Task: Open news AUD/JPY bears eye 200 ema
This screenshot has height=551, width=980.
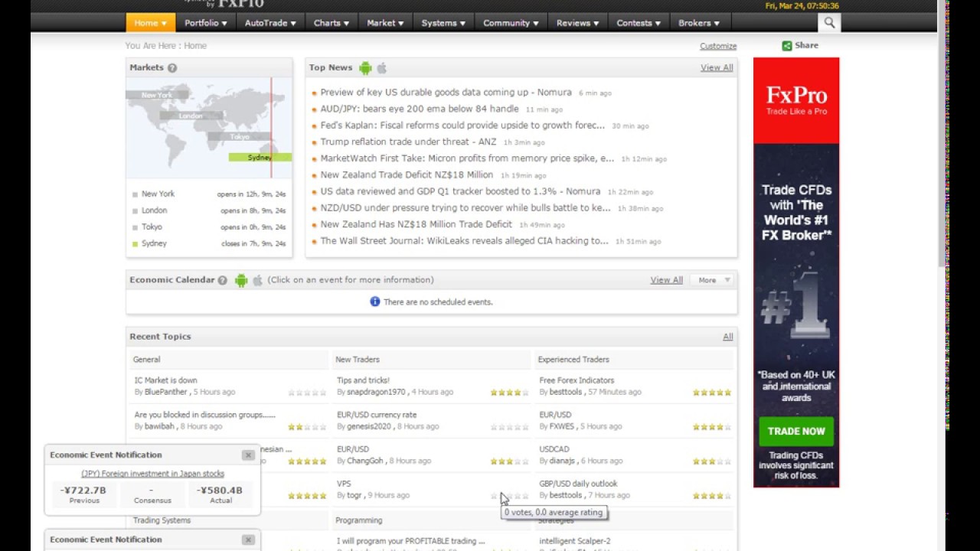Action: point(420,109)
